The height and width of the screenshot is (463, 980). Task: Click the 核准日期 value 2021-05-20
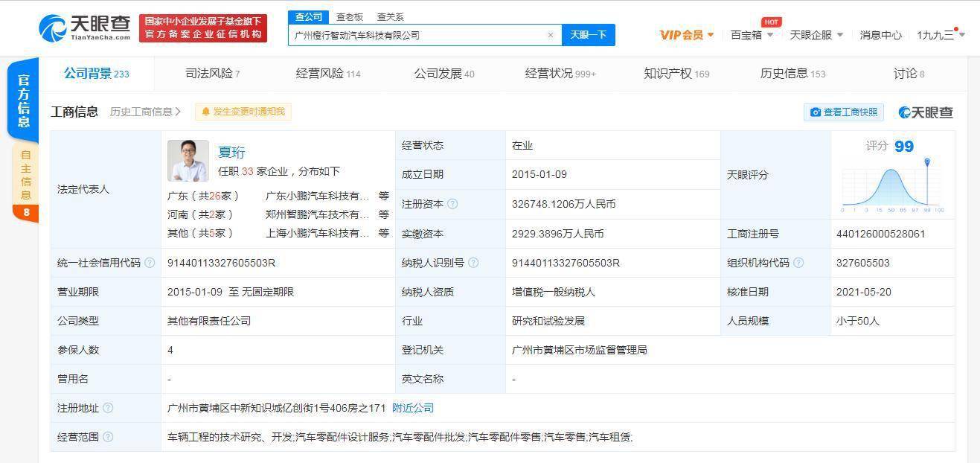click(864, 292)
